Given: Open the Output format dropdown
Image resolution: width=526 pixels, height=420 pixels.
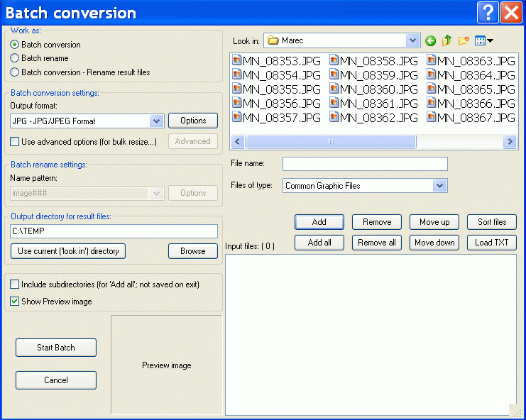Looking at the screenshot, I should pos(157,121).
